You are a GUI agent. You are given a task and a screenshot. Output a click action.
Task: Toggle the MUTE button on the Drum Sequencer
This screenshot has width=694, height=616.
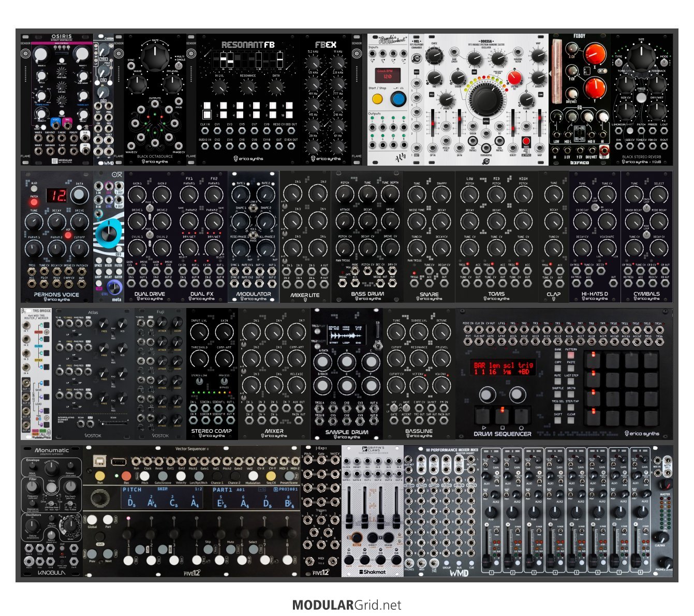557,382
